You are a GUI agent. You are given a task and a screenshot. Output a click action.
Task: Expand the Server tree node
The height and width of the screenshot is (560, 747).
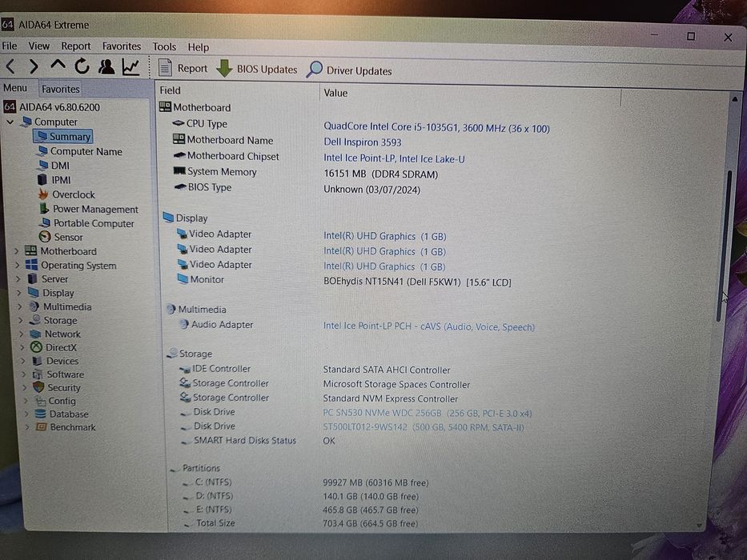(18, 278)
